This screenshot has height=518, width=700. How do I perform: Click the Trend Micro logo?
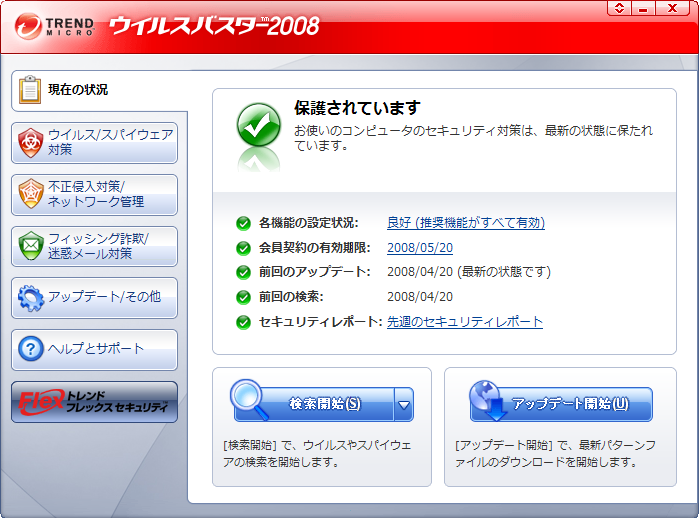54,26
